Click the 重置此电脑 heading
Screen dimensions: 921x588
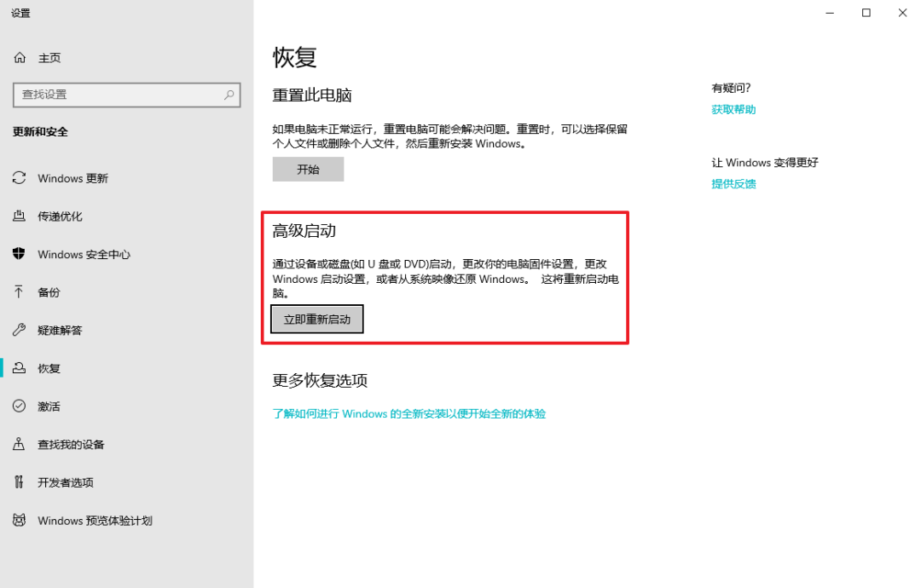point(312,95)
